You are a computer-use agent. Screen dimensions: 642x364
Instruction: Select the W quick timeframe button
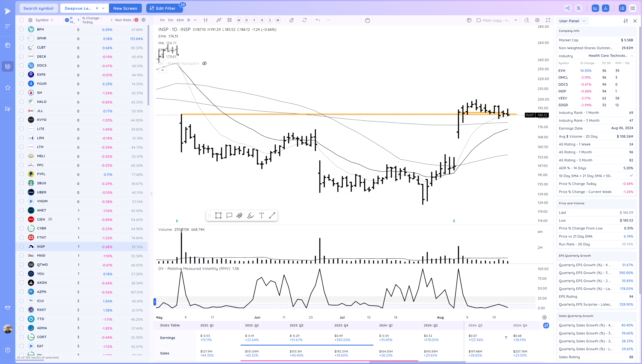(239, 20)
